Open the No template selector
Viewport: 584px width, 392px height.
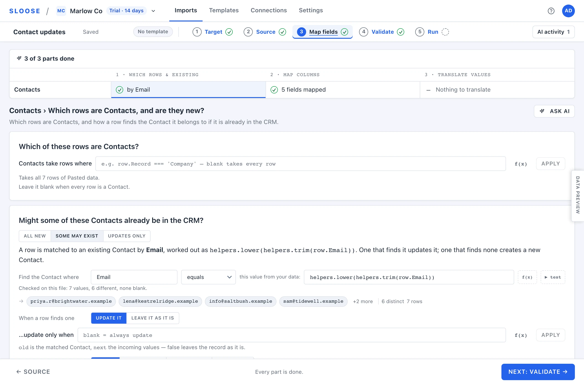pos(153,32)
